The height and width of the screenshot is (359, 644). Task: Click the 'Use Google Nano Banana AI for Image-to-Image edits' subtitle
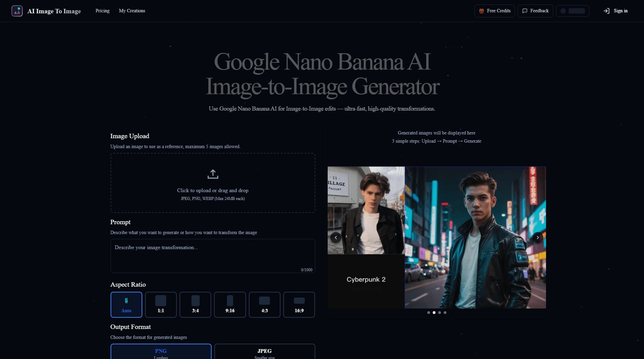point(322,109)
